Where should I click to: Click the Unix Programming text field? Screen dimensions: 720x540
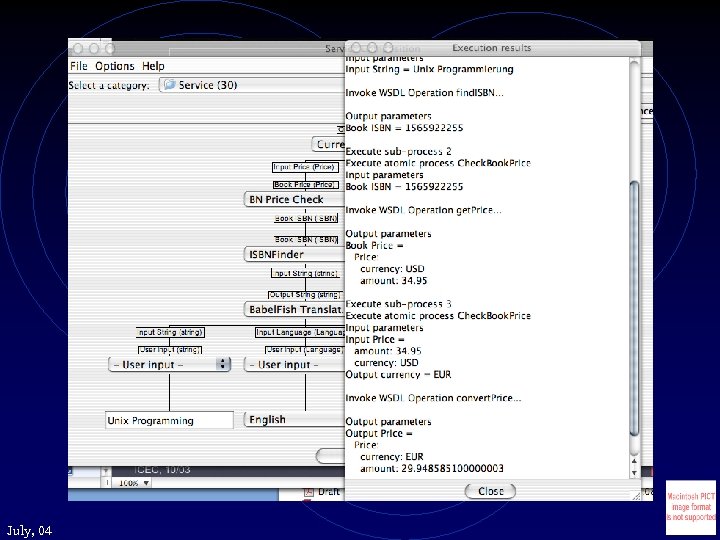tap(169, 420)
